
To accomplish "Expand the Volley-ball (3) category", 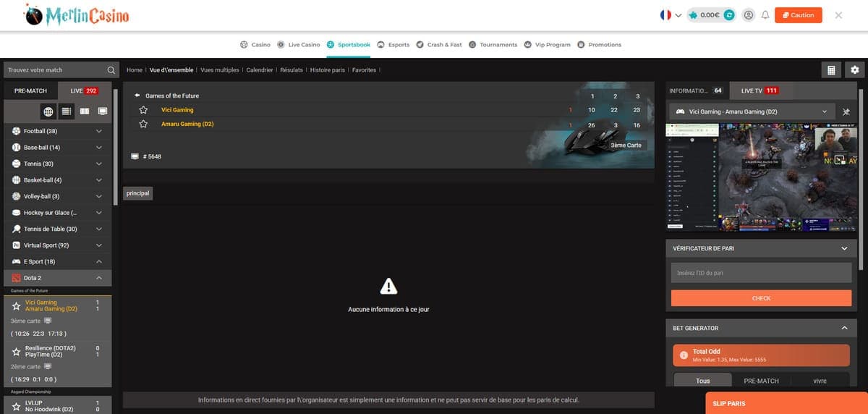I will (x=99, y=196).
